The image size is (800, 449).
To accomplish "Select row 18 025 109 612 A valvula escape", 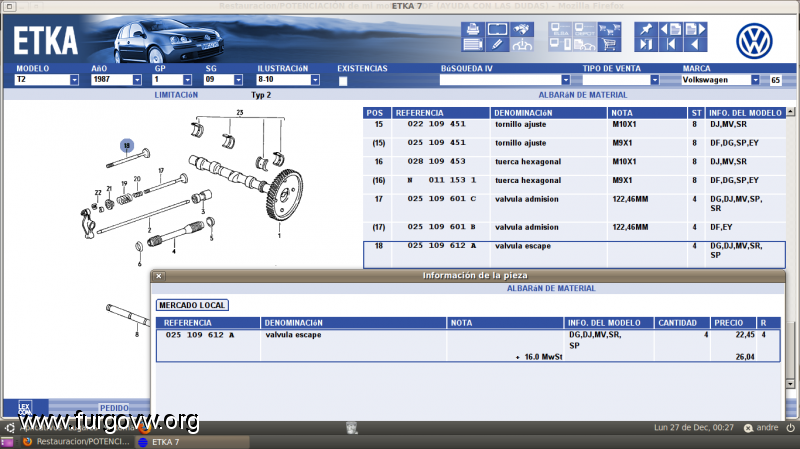I will [574, 255].
